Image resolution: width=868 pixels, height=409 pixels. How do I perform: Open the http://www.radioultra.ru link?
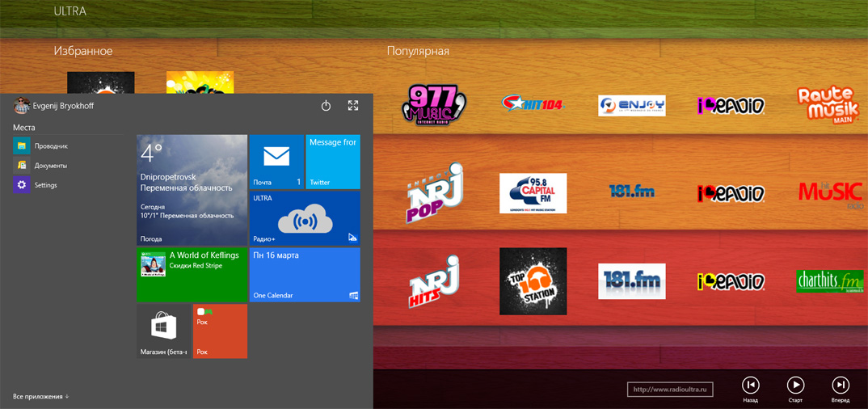[x=670, y=390]
